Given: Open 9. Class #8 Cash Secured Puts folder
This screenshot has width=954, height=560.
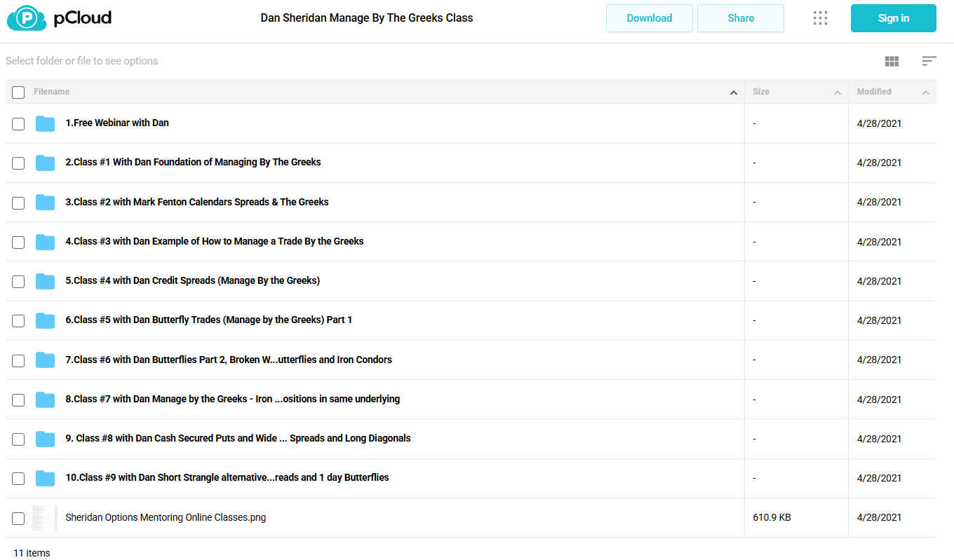Looking at the screenshot, I should click(238, 438).
